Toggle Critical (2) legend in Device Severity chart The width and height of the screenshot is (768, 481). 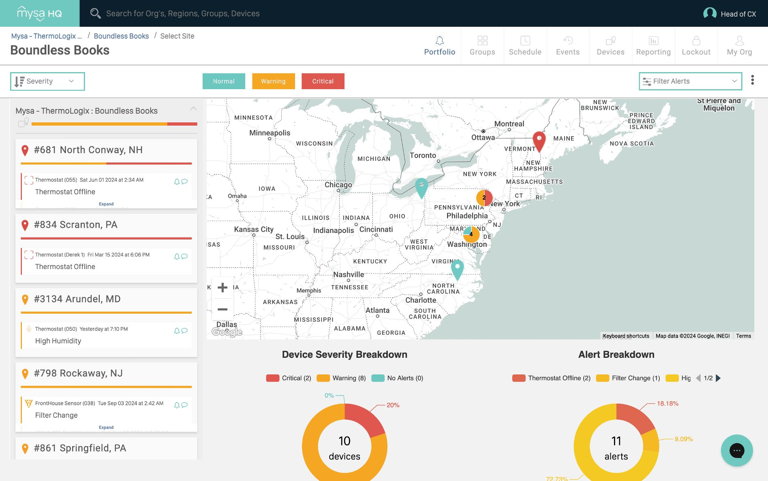tap(288, 378)
